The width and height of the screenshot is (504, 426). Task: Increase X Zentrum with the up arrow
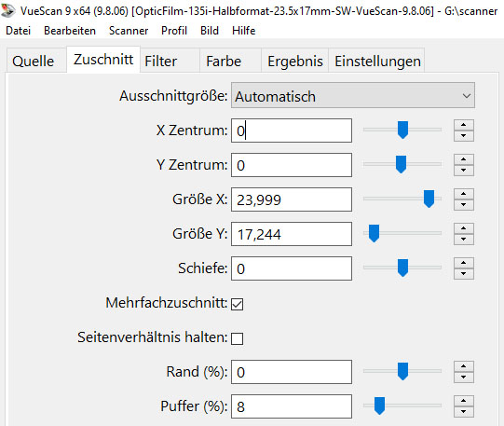[x=464, y=125]
